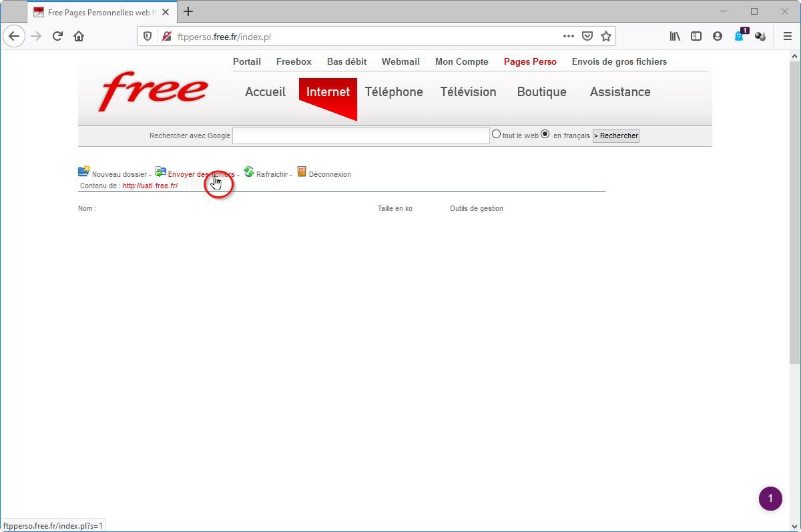Open the Internet menu item
The image size is (801, 532).
[328, 92]
